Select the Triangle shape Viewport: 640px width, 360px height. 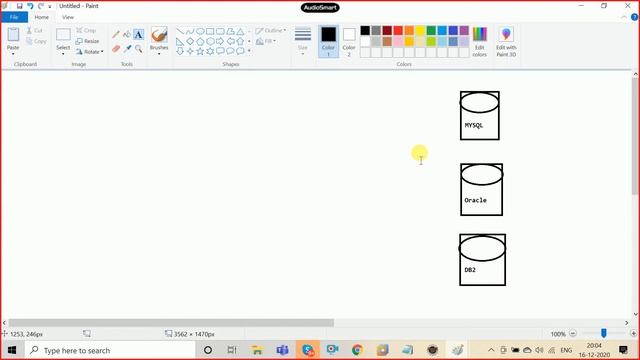240,31
